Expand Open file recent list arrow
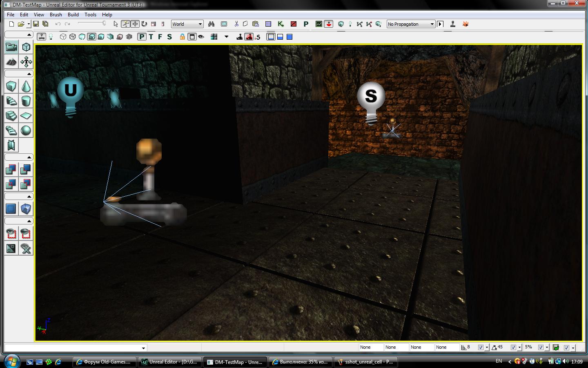Image resolution: width=588 pixels, height=368 pixels. (28, 24)
